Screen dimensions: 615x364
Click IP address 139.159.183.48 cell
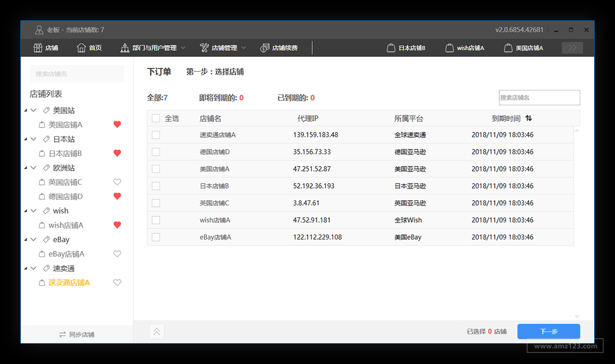click(315, 135)
